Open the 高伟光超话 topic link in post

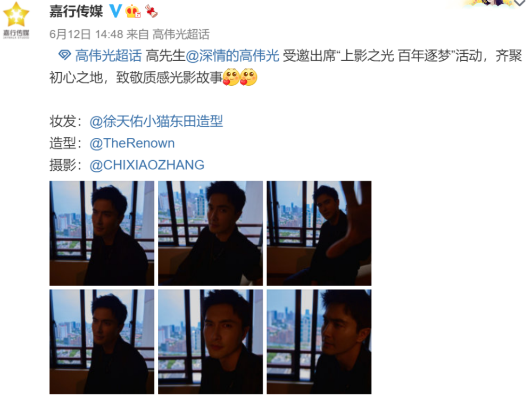[108, 55]
